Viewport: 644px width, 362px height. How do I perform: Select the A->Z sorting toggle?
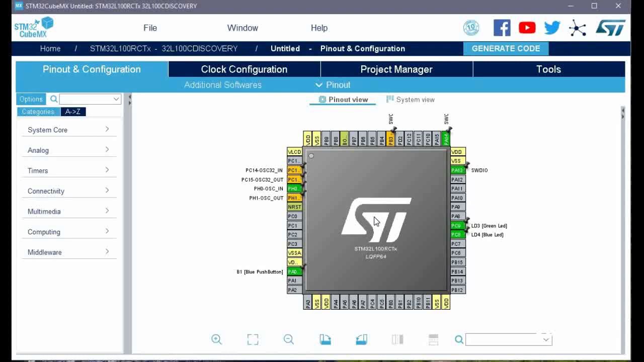tap(73, 112)
